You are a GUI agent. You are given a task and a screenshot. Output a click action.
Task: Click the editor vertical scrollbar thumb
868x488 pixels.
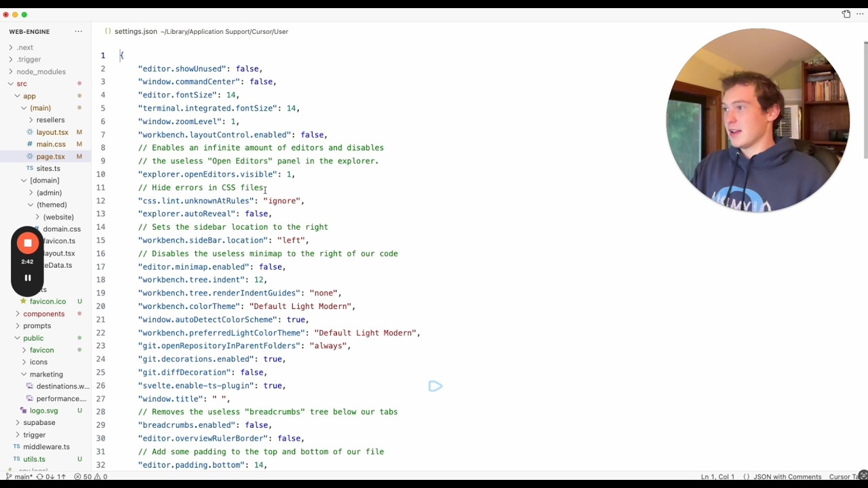865,100
